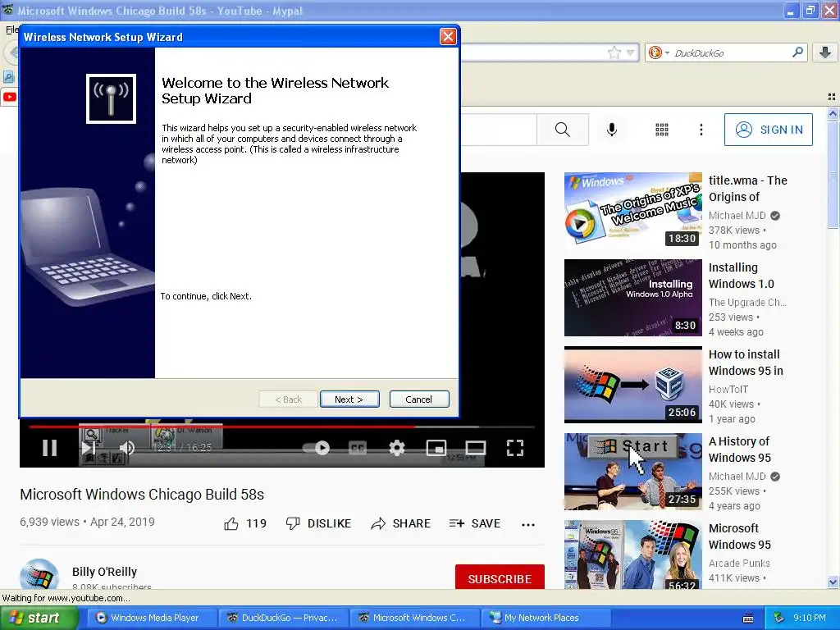Click page scrollbar down arrow
840x630 pixels.
pyautogui.click(x=833, y=582)
